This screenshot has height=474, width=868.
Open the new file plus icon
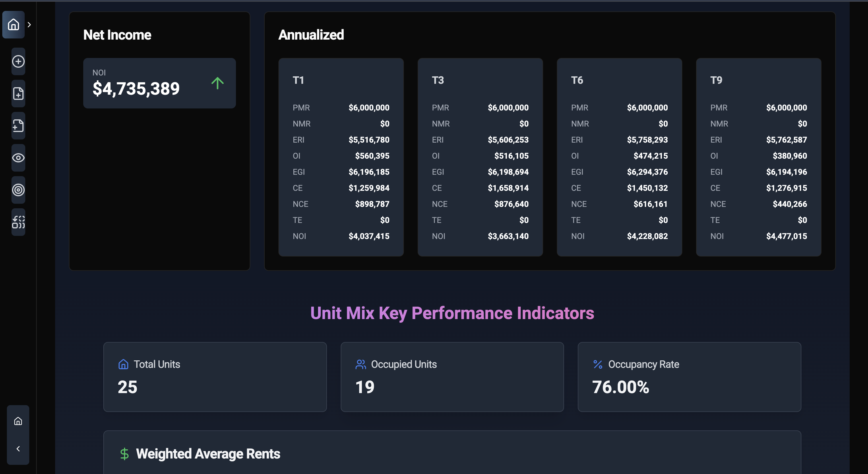tap(18, 93)
